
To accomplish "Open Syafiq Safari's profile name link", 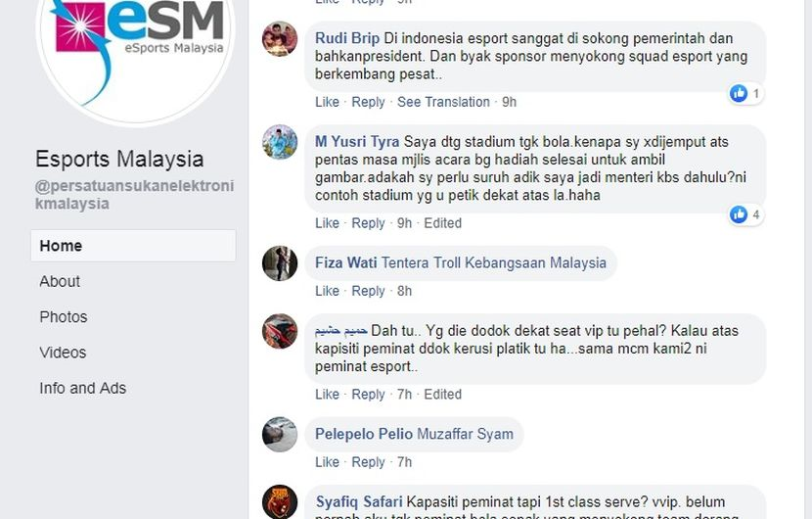I will 359,502.
